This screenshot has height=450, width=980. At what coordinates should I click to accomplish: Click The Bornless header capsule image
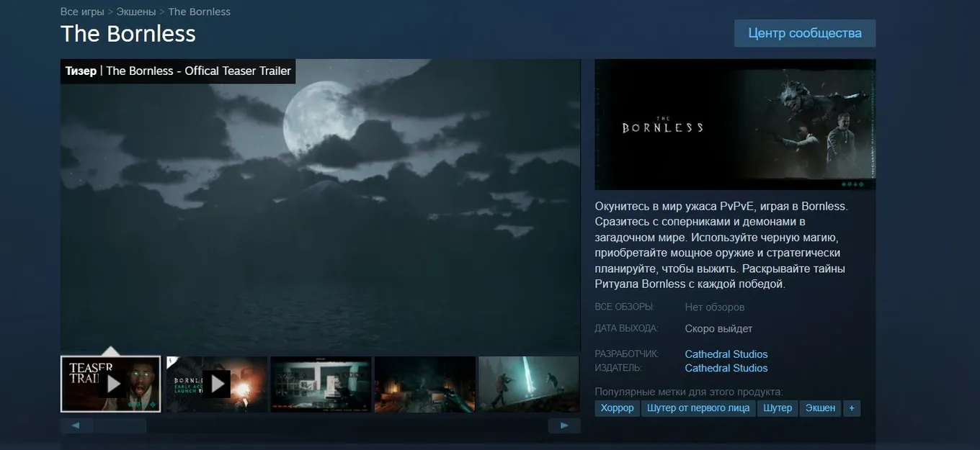[735, 125]
